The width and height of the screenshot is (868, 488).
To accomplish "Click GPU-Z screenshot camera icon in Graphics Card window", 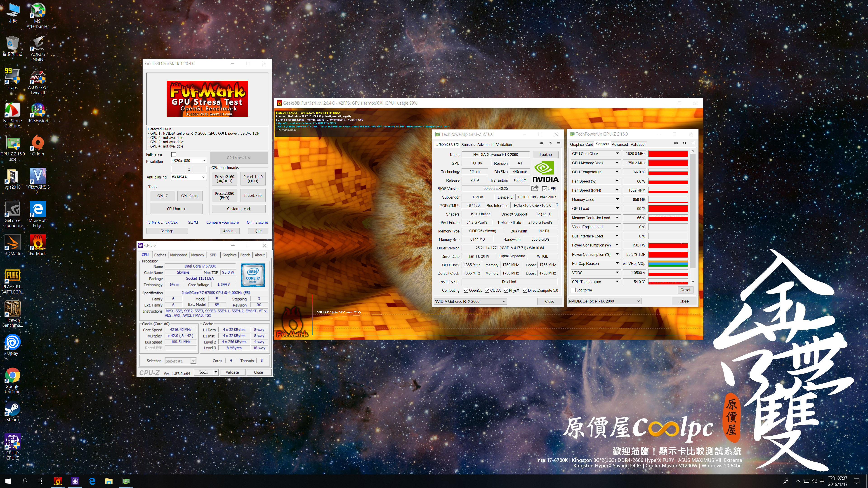I will pyautogui.click(x=541, y=143).
